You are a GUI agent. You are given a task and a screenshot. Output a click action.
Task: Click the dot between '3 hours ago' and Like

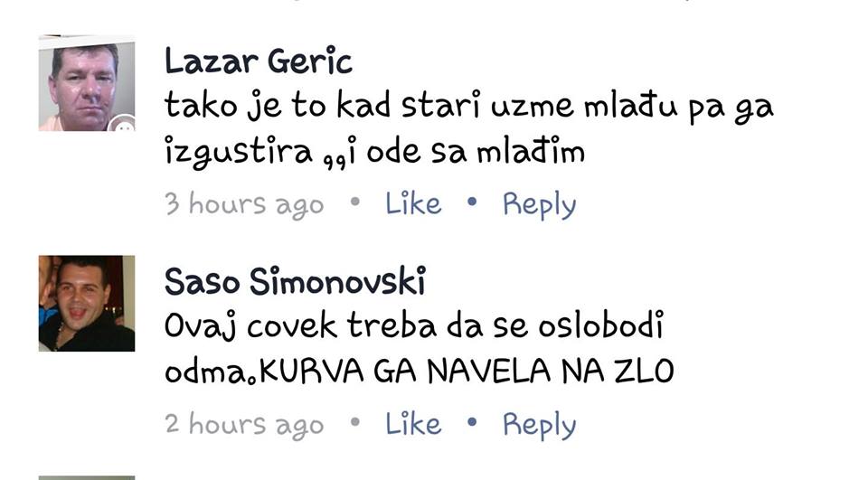(x=354, y=202)
